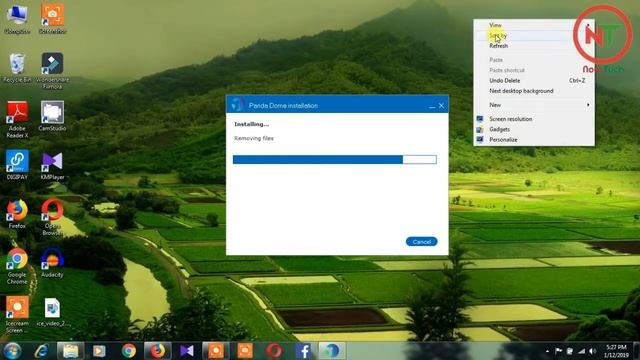Screen dimensions: 640x360
Task: Select the Audacity desktop icon
Action: (x=52, y=262)
